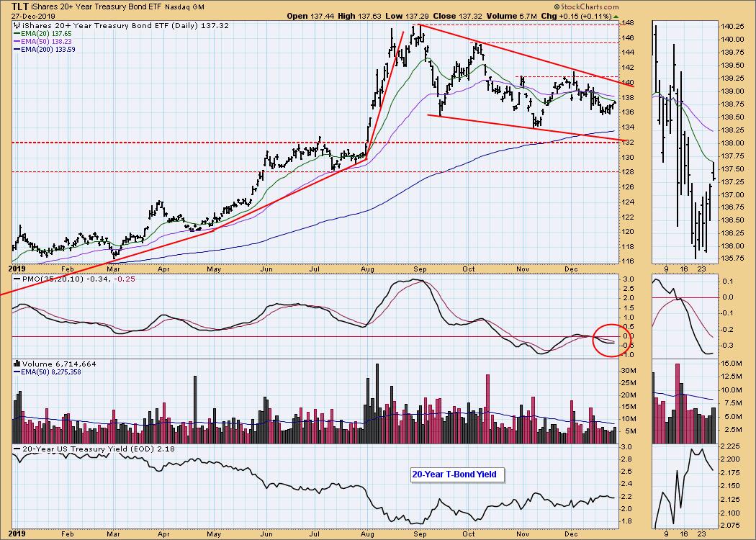This screenshot has width=756, height=540.
Task: Click the '23' date label below the zoom yield panel
Action: click(702, 534)
